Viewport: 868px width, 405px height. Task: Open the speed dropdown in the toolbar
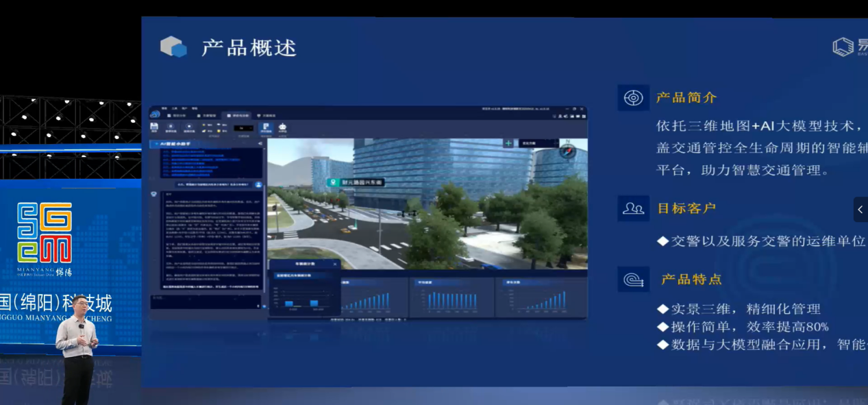tap(243, 127)
